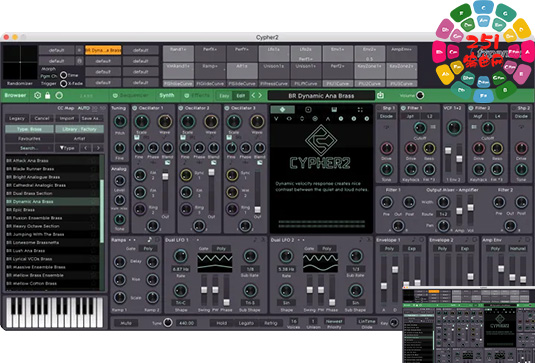Viewport: 535px width, 363px height.
Task: Select Easy mode
Action: (224, 96)
